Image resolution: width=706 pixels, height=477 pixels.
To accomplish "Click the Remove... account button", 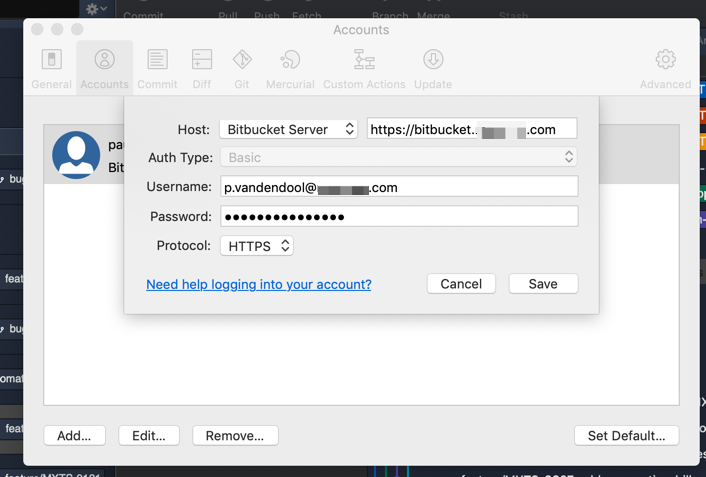I will [x=235, y=436].
